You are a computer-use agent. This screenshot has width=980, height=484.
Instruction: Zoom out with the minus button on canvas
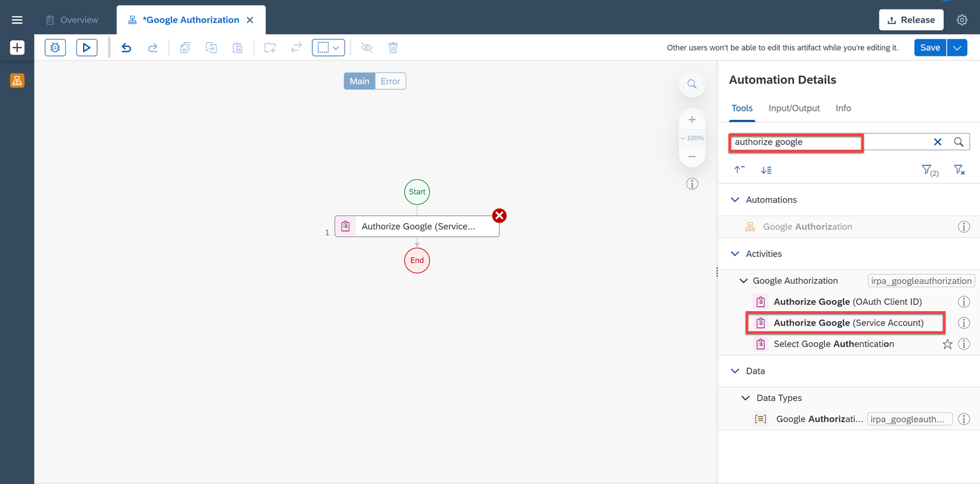[x=692, y=157]
